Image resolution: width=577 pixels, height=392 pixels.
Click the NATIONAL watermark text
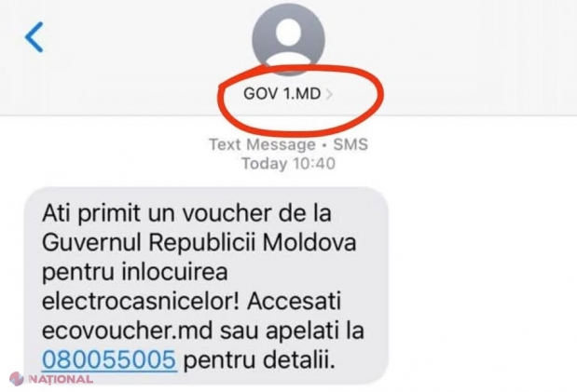click(x=61, y=379)
